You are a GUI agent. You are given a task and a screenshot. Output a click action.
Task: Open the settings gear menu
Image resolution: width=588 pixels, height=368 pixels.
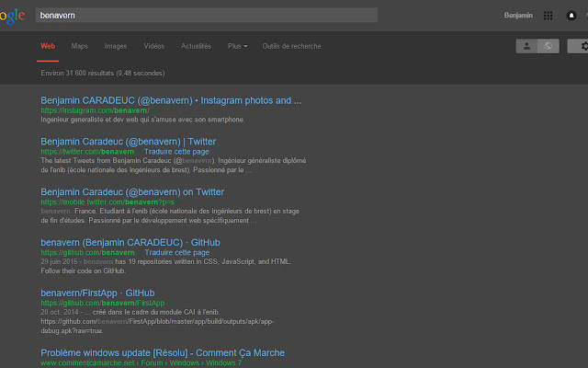(x=580, y=46)
